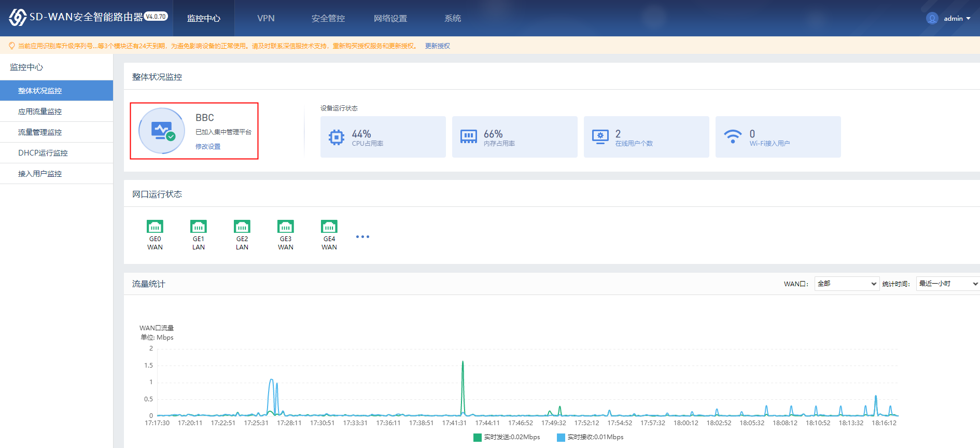Click the Wi-Fi access users icon
The height and width of the screenshot is (448, 980).
[733, 137]
